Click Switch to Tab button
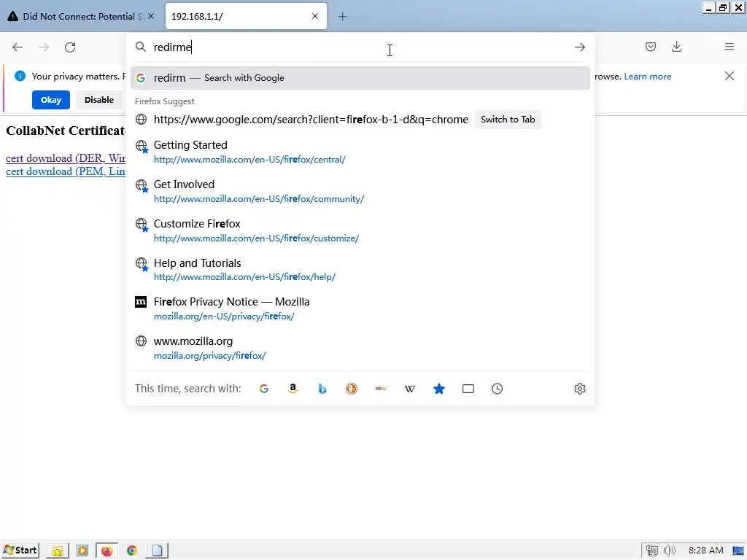747x560 pixels. click(508, 120)
